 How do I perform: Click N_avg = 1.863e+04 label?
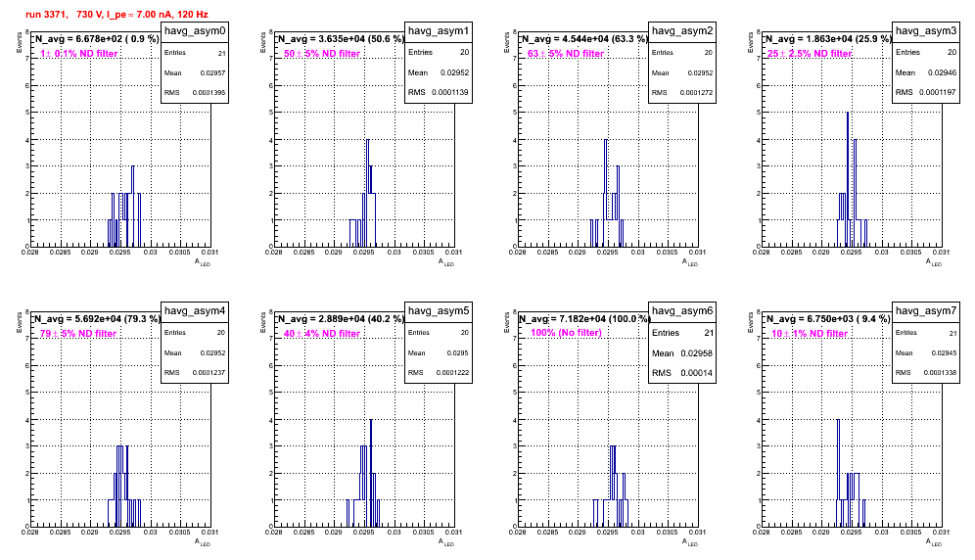pos(828,38)
